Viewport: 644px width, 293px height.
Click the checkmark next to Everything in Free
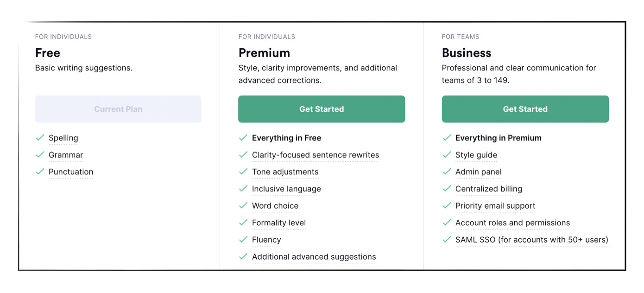(243, 137)
